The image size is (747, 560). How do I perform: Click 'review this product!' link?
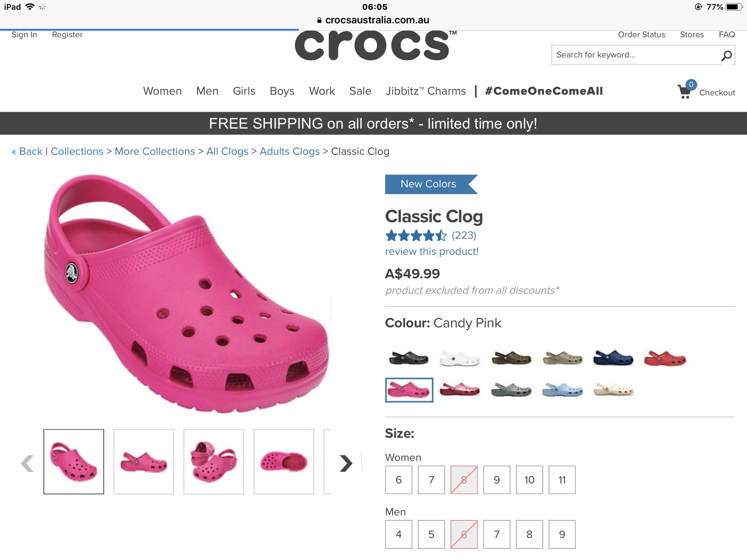tap(432, 251)
